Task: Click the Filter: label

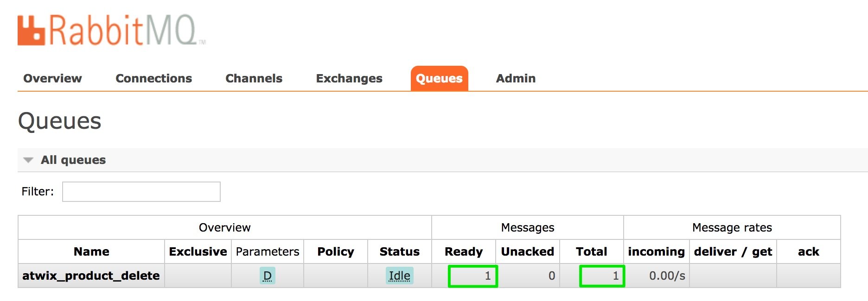Action: click(x=38, y=192)
